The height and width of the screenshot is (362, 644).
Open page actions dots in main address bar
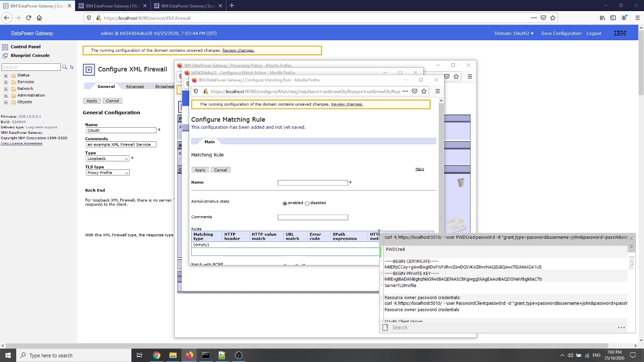(x=534, y=18)
